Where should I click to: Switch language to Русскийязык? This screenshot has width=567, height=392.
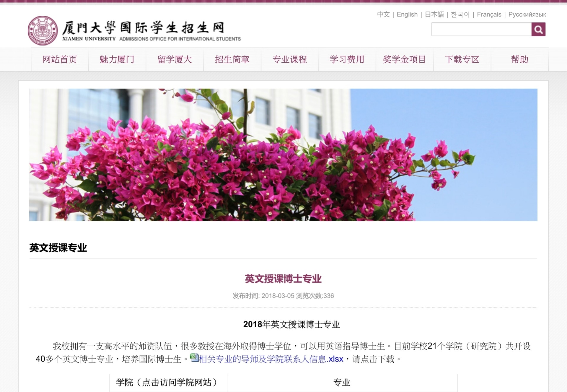pos(527,14)
